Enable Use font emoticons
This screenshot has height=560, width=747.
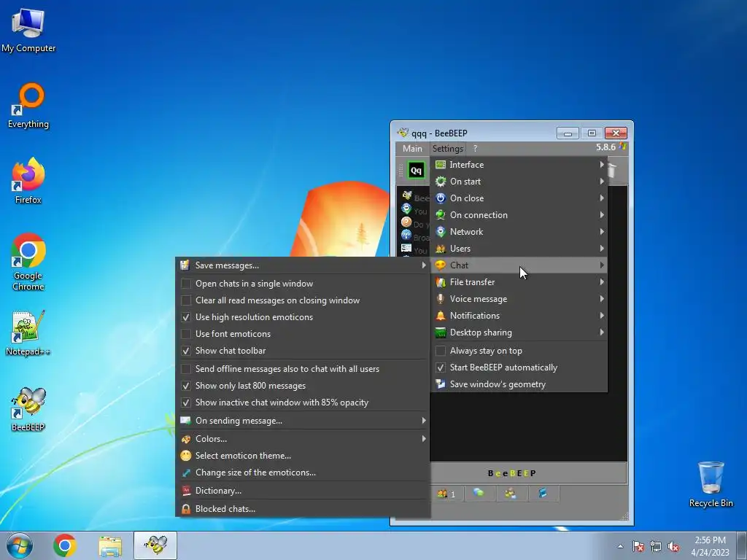coord(186,334)
